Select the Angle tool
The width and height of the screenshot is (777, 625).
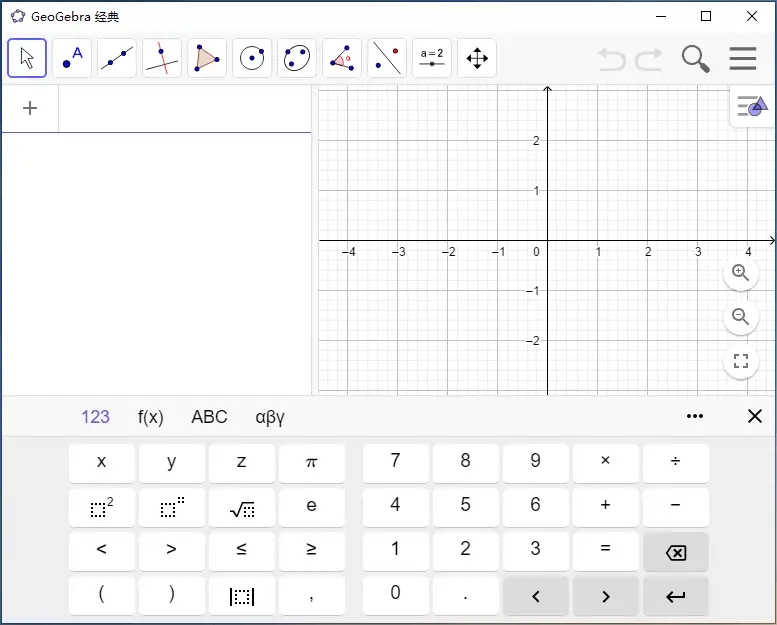coord(342,58)
